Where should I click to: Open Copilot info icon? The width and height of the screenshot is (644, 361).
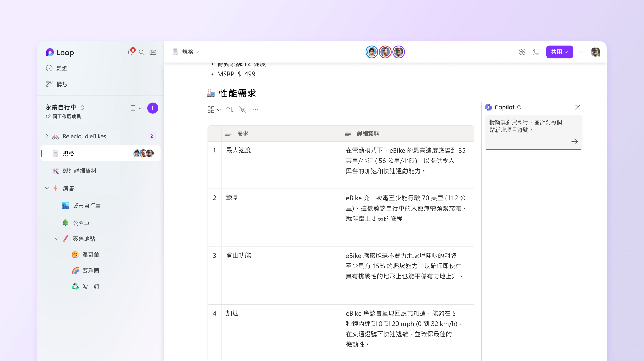pos(519,107)
